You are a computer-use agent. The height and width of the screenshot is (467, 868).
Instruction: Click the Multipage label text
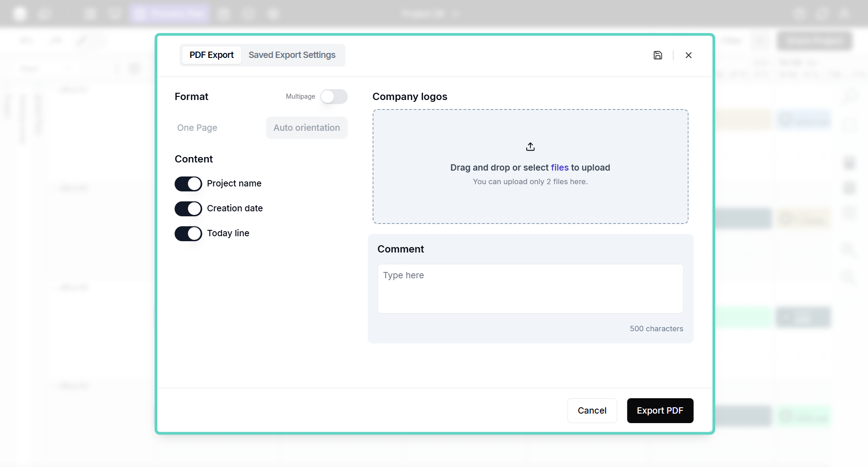[x=300, y=96]
